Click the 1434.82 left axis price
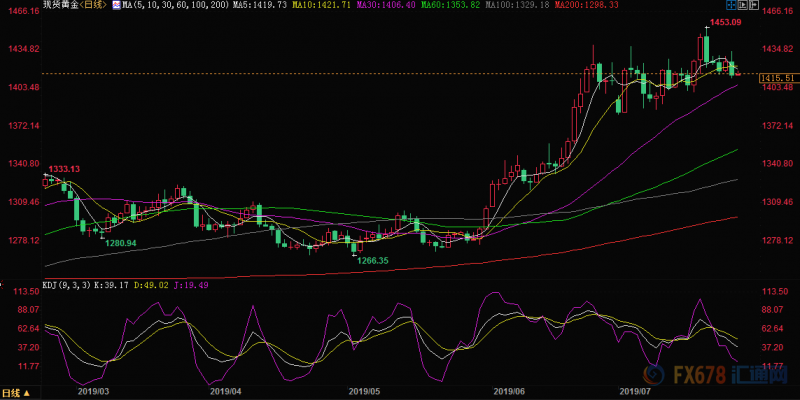The image size is (800, 400). point(24,48)
